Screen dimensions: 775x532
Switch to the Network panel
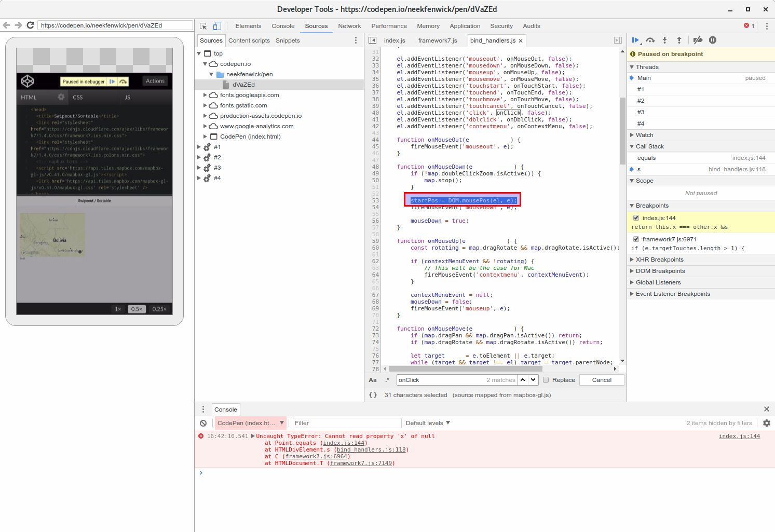pos(349,25)
